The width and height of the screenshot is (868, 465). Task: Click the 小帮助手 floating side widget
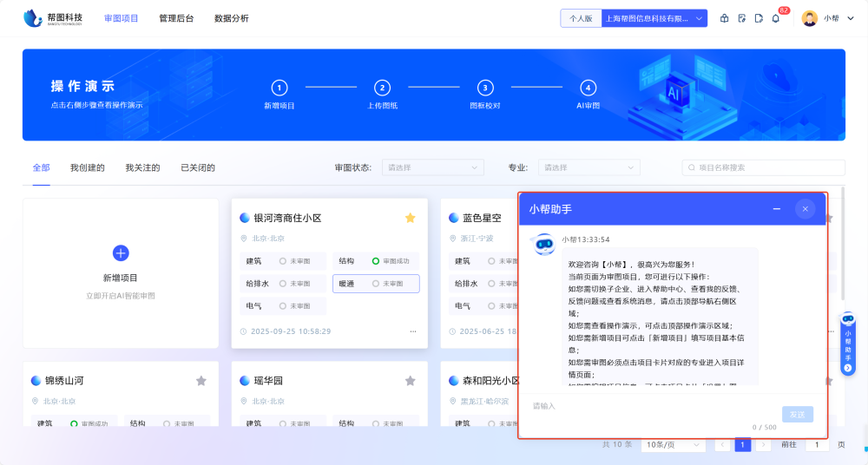coord(848,344)
